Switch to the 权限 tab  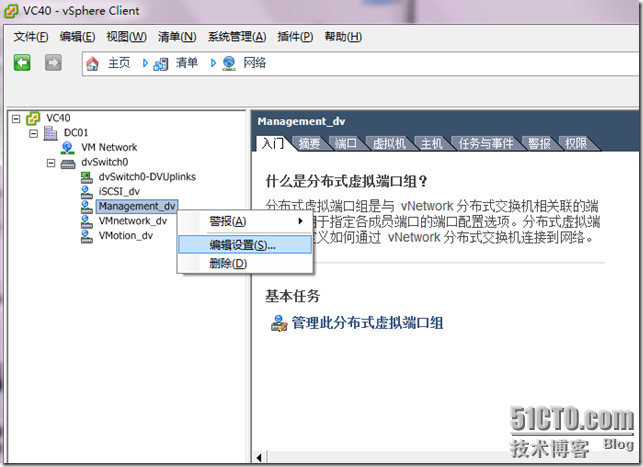point(576,144)
